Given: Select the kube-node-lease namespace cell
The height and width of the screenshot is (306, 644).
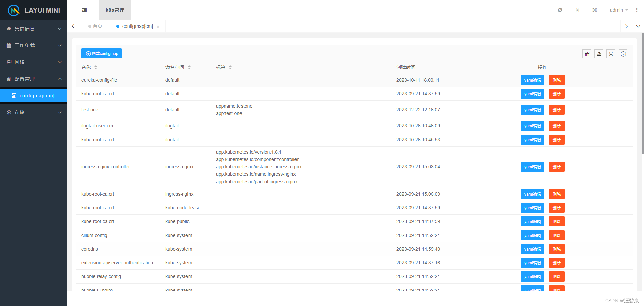Looking at the screenshot, I should [x=185, y=208].
